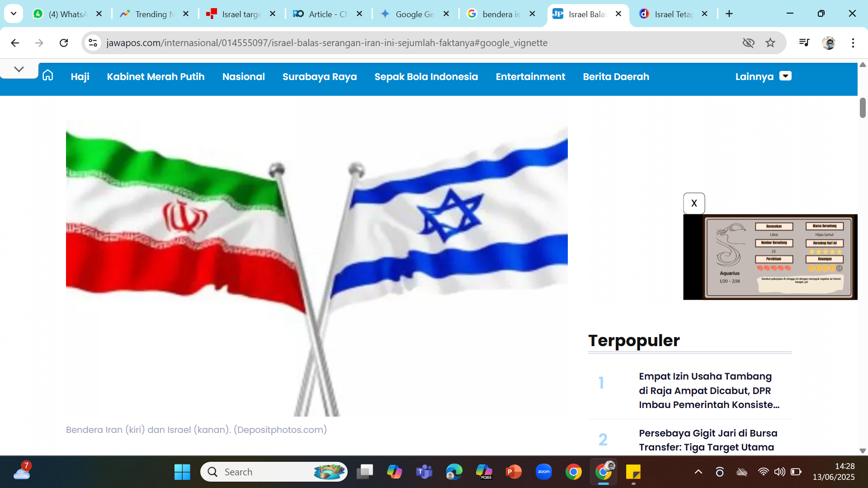The height and width of the screenshot is (488, 868).
Task: Open active Chrome profile taskbar icon
Action: click(x=604, y=472)
